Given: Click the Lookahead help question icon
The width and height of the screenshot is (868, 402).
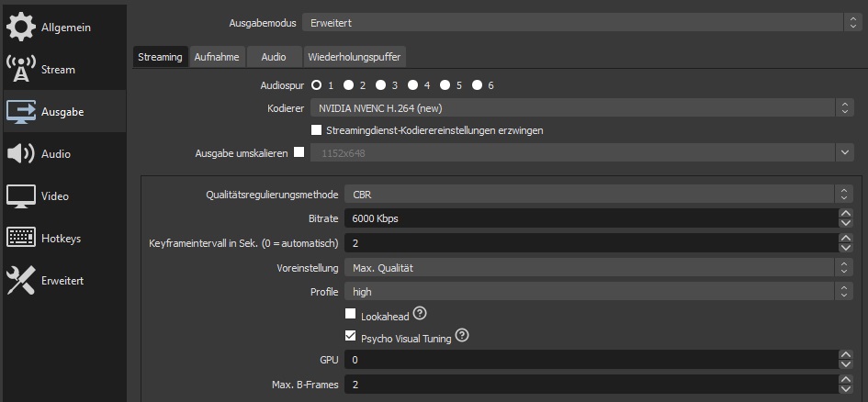Looking at the screenshot, I should click(420, 315).
